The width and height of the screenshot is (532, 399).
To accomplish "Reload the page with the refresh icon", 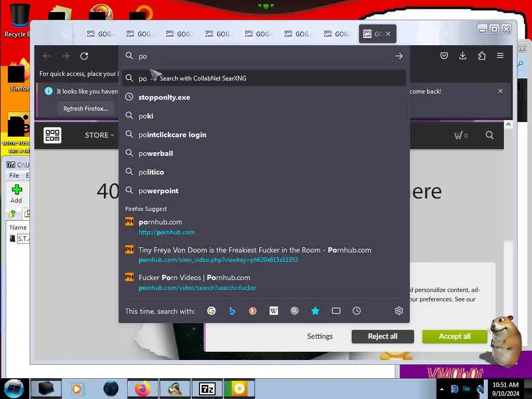I will [x=84, y=56].
